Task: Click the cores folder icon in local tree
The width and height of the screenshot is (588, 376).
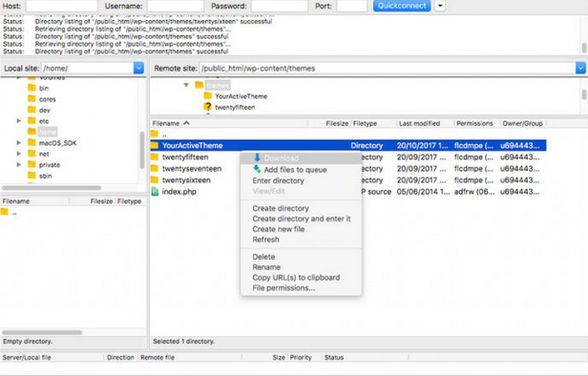Action: point(31,99)
